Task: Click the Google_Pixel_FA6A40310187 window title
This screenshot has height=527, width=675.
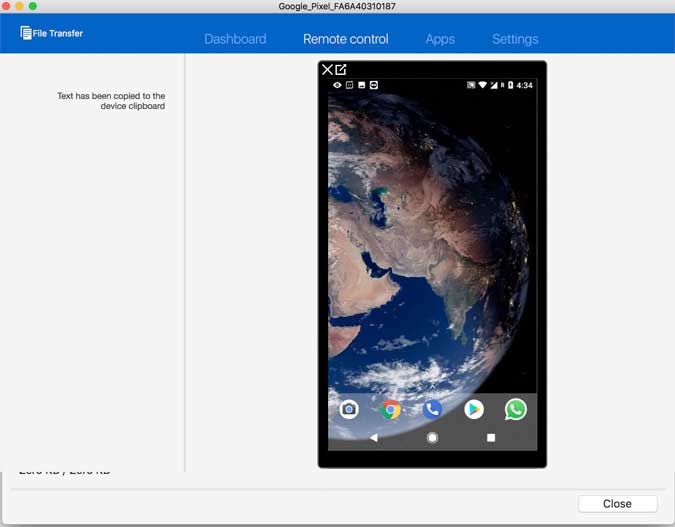Action: point(337,6)
